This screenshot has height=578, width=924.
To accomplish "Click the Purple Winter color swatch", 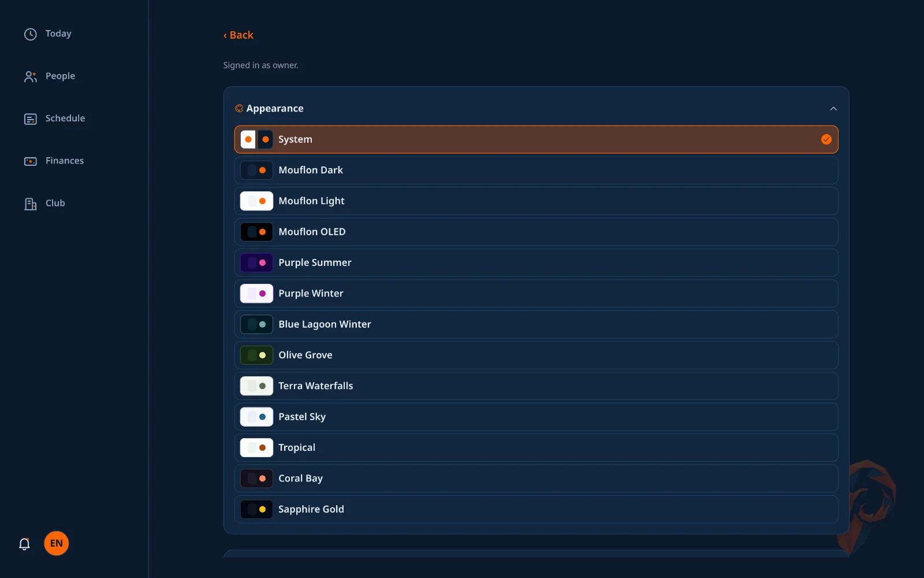I will (x=256, y=294).
